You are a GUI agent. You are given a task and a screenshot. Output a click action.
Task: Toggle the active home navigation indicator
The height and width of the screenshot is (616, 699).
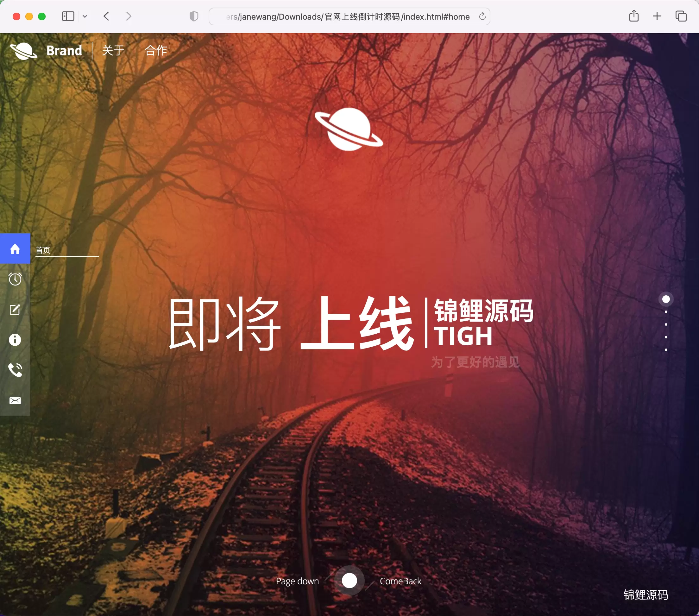(x=16, y=248)
